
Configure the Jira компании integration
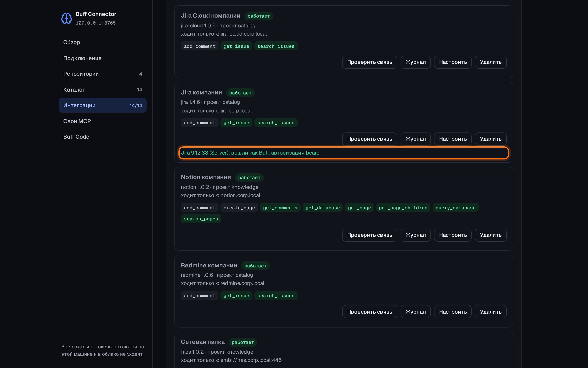tap(453, 139)
